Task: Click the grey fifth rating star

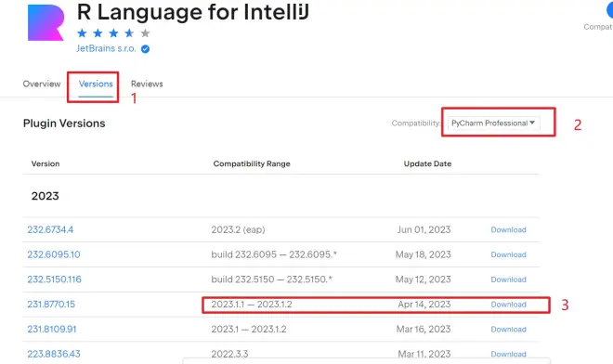Action: click(145, 33)
